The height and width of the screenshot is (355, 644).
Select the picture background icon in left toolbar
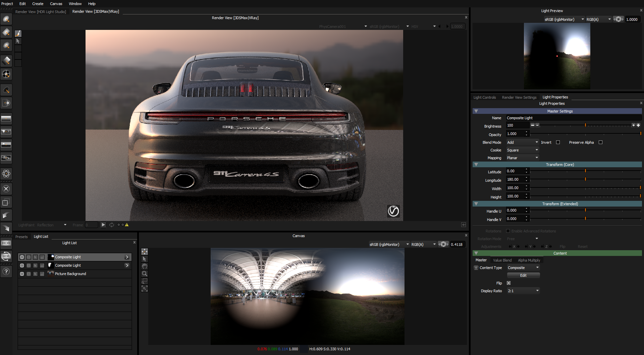6,132
